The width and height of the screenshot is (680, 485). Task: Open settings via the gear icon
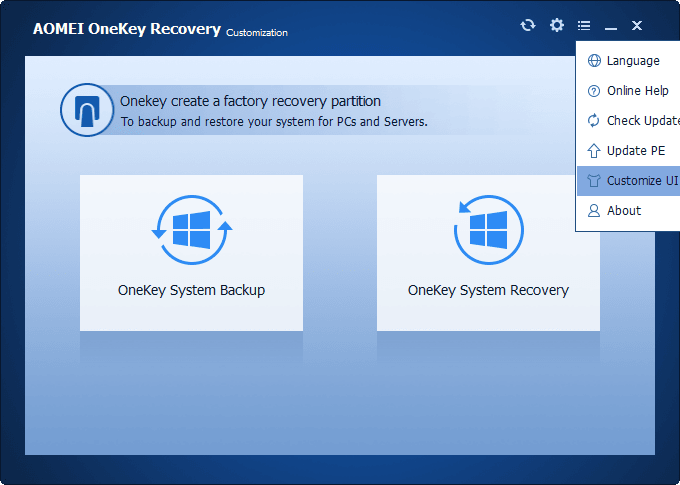557,25
